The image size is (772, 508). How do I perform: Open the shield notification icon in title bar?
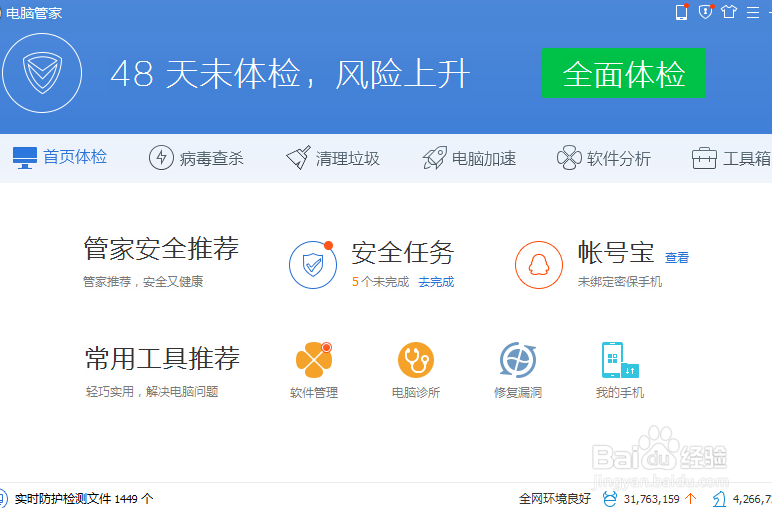(x=706, y=11)
